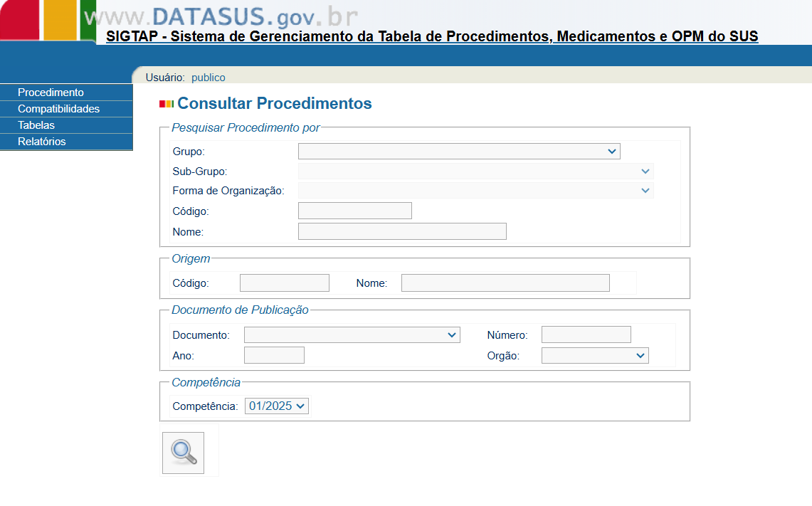Change the Competência 01/2025 selector
This screenshot has width=812, height=506.
pyautogui.click(x=277, y=406)
